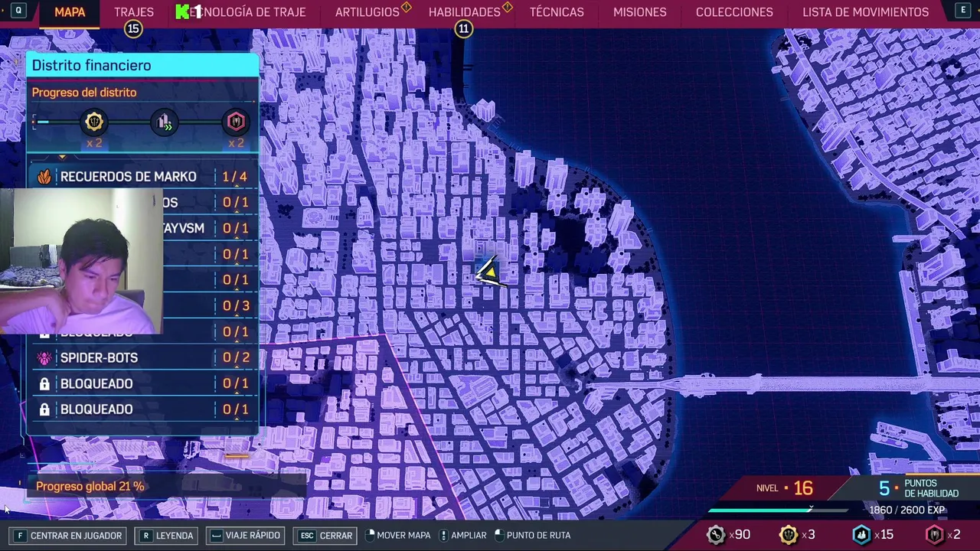Click the Spider-Bots pink spider icon
Image resolution: width=980 pixels, height=551 pixels.
coord(44,358)
